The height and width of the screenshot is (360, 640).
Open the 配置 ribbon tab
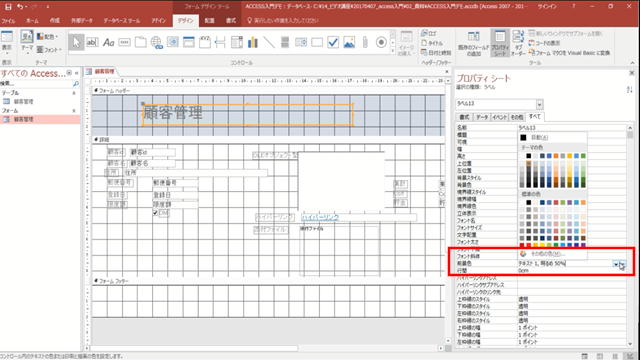209,20
